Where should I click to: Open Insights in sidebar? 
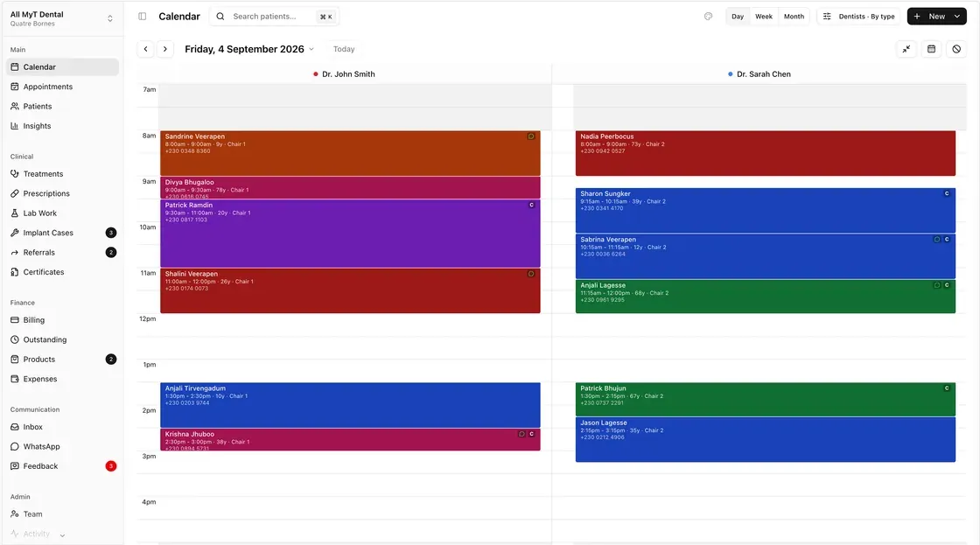[x=62, y=126]
